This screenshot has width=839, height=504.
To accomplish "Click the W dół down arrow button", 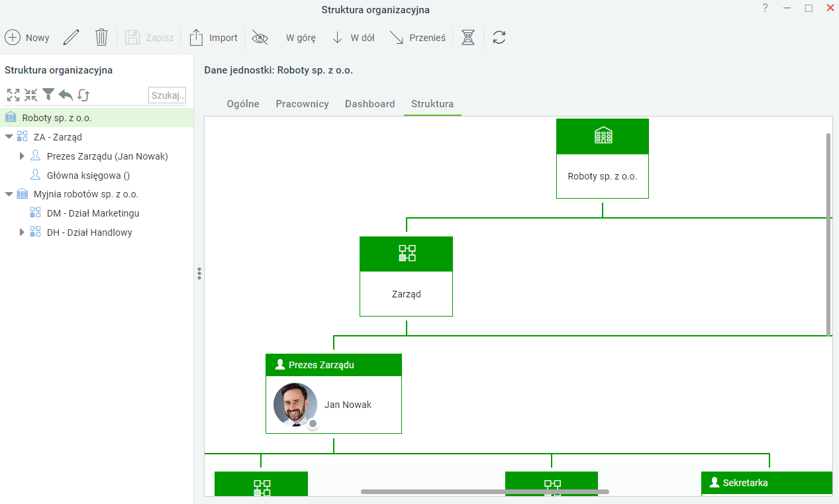I will click(353, 38).
